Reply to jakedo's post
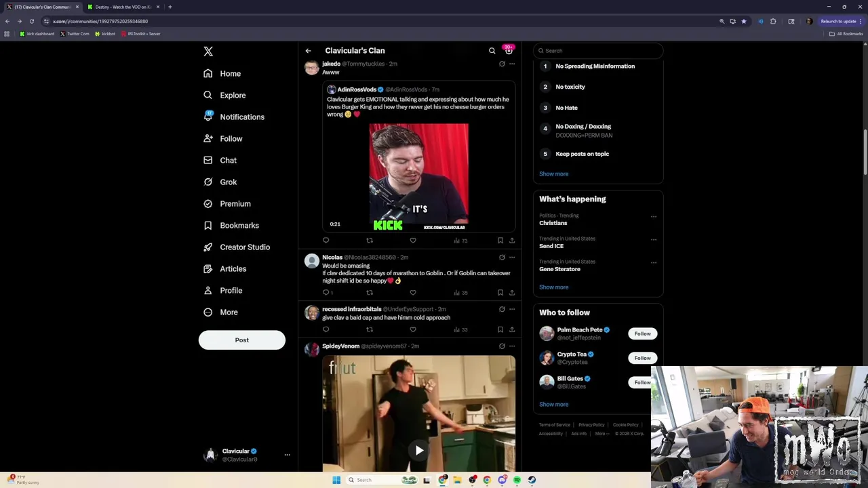Viewport: 868px width, 488px height. click(x=326, y=240)
